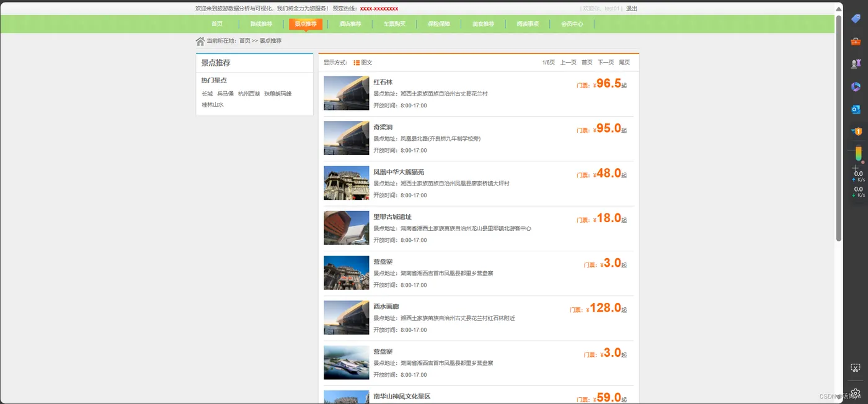Click the 奇梁洞 thumbnail image
Viewport: 868px width, 404px height.
pyautogui.click(x=347, y=138)
